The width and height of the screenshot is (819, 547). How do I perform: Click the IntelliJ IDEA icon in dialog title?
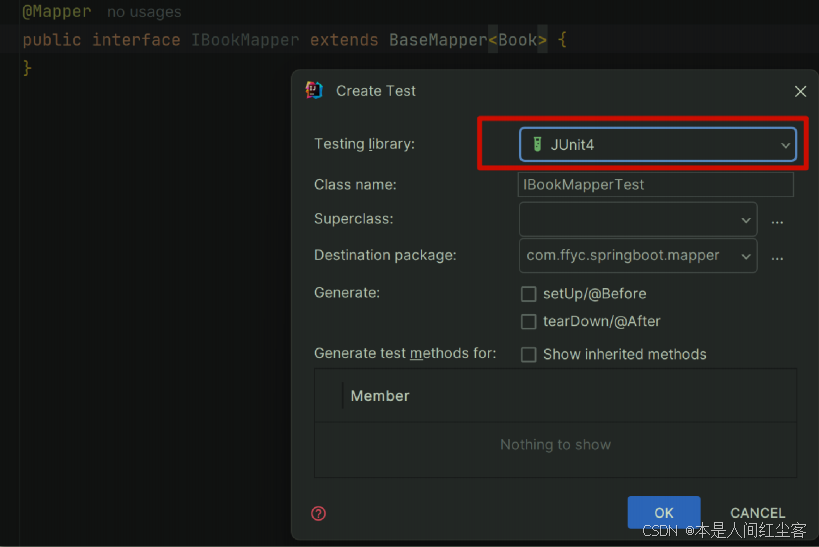(314, 90)
